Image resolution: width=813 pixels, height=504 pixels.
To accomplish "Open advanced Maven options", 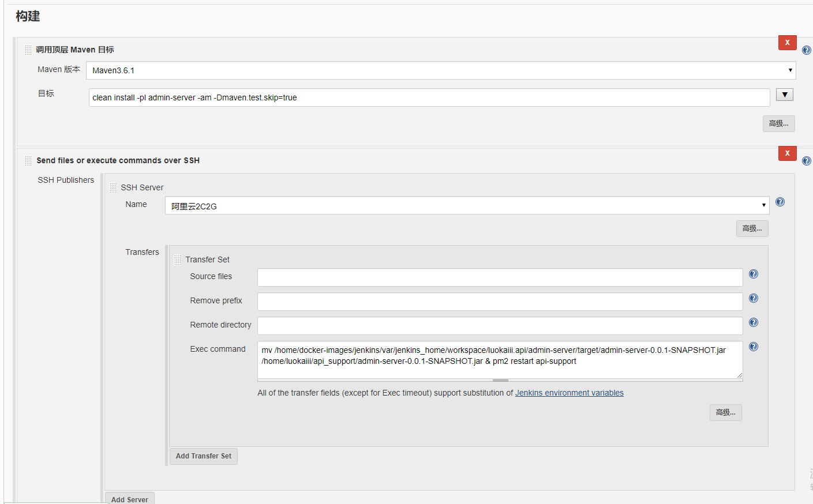I will tap(778, 123).
